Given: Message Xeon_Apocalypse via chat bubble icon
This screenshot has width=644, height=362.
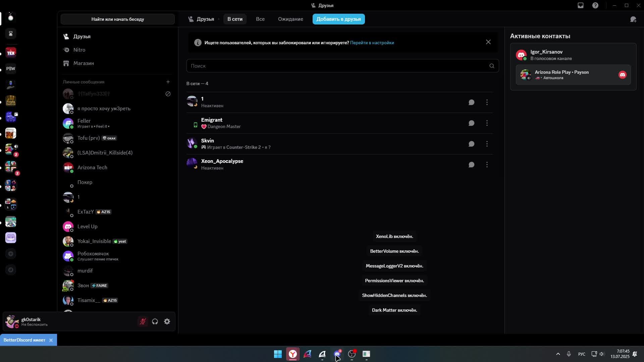Looking at the screenshot, I should pyautogui.click(x=471, y=165).
